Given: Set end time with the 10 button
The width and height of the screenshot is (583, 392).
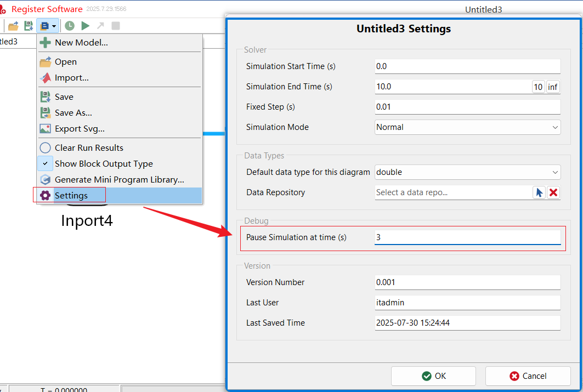Looking at the screenshot, I should click(538, 87).
